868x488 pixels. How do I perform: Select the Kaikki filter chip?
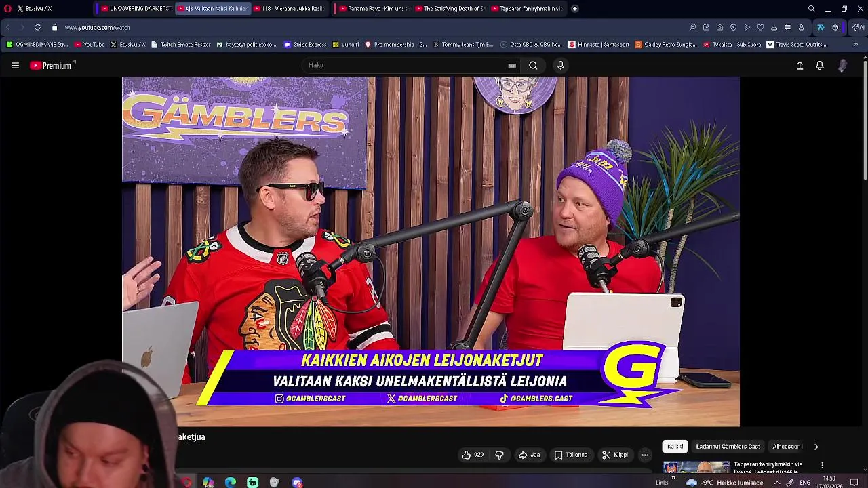click(675, 447)
